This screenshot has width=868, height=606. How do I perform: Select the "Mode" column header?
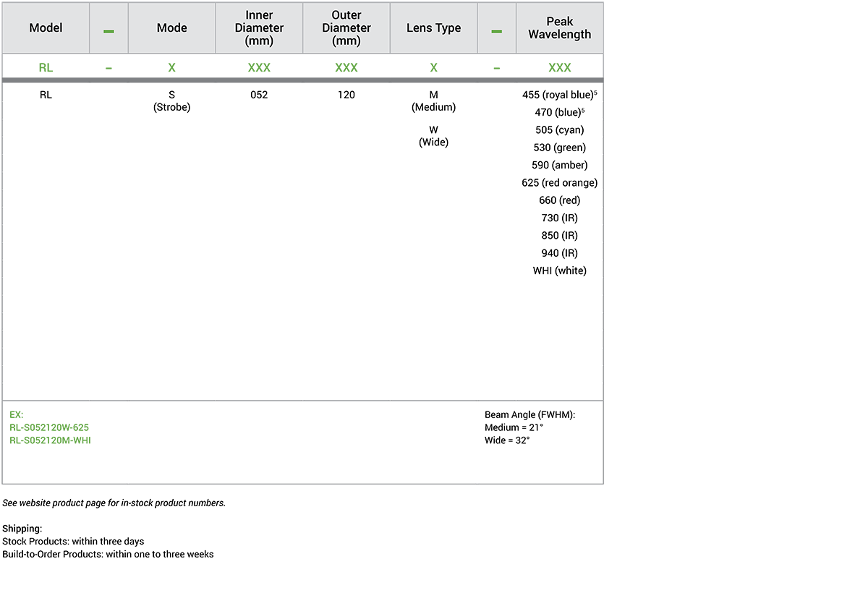coord(172,28)
